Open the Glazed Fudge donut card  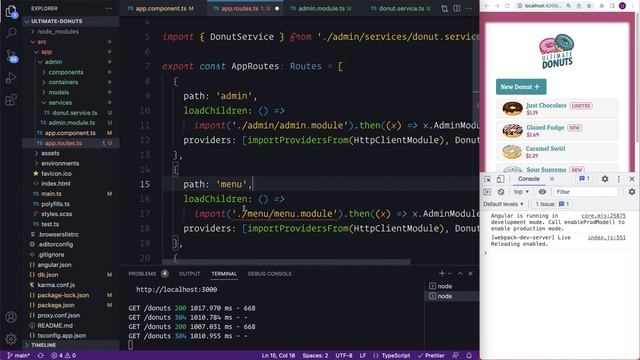557,131
